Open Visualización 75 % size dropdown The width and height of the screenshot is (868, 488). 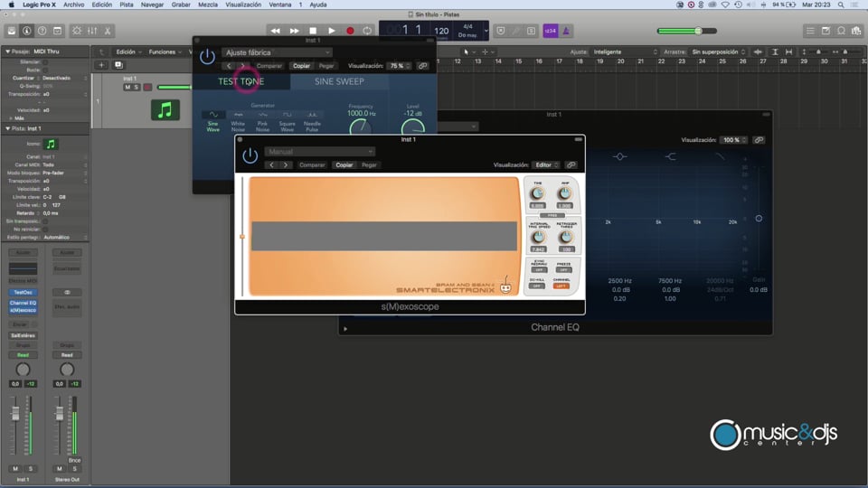click(x=400, y=66)
